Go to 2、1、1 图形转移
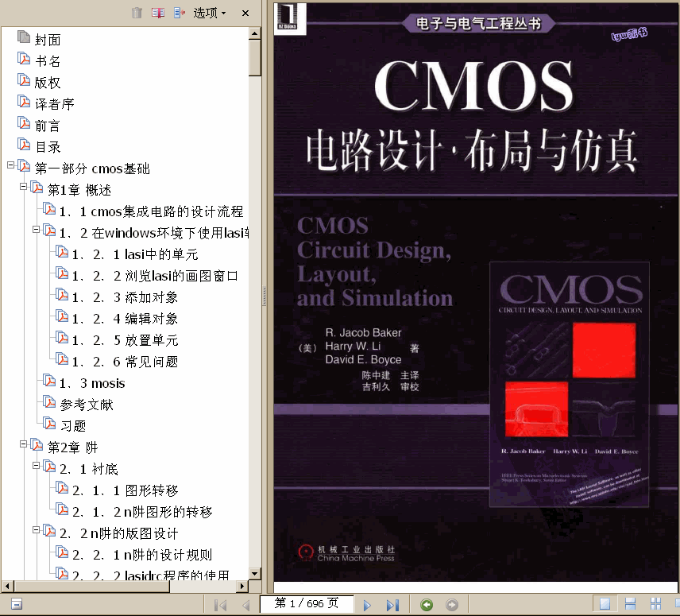 point(126,490)
